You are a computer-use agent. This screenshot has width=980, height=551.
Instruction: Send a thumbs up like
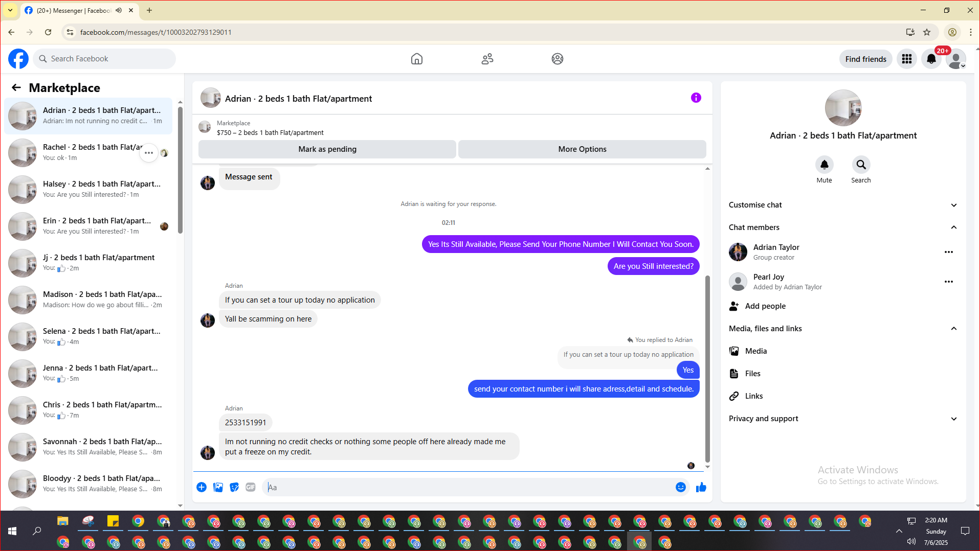(701, 487)
